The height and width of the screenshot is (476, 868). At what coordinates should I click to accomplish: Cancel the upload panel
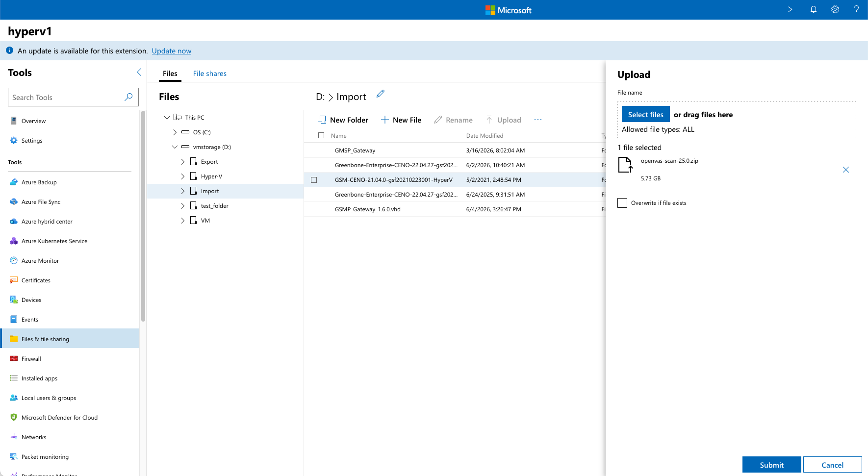(x=833, y=465)
